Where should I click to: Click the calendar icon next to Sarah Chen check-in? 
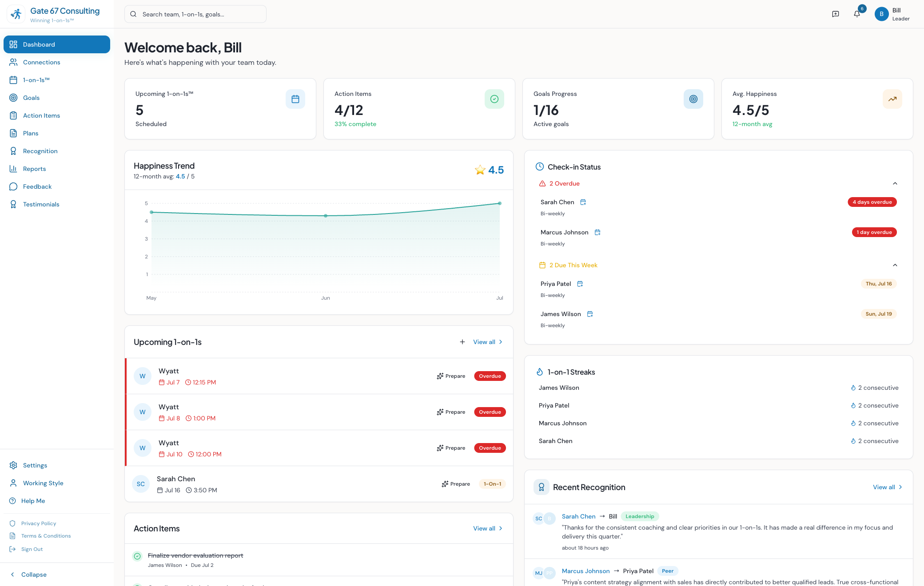[583, 202]
